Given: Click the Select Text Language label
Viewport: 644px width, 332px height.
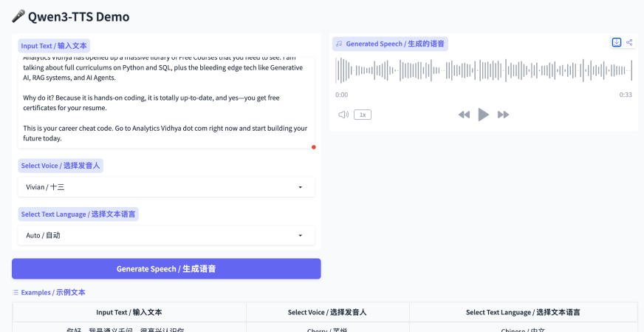Looking at the screenshot, I should pyautogui.click(x=78, y=214).
